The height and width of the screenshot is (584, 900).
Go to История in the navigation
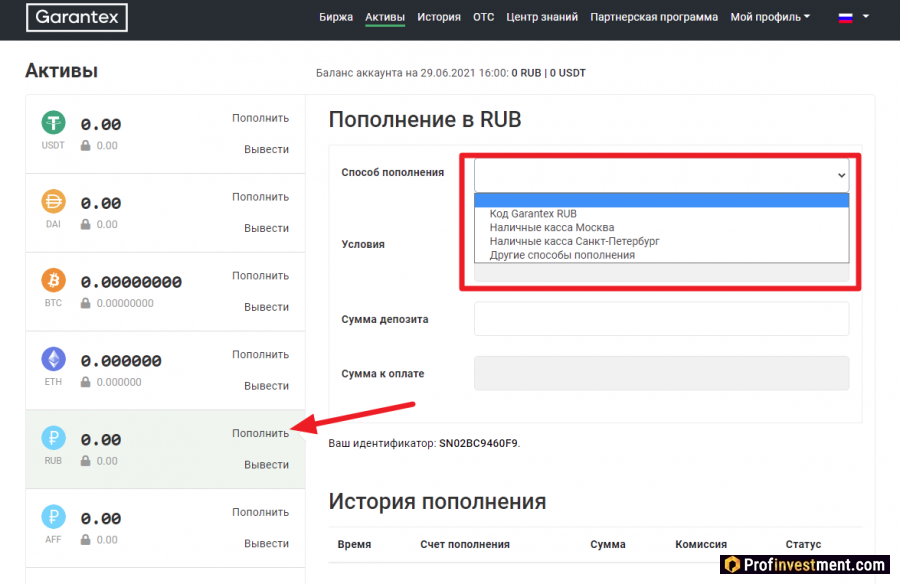point(439,17)
